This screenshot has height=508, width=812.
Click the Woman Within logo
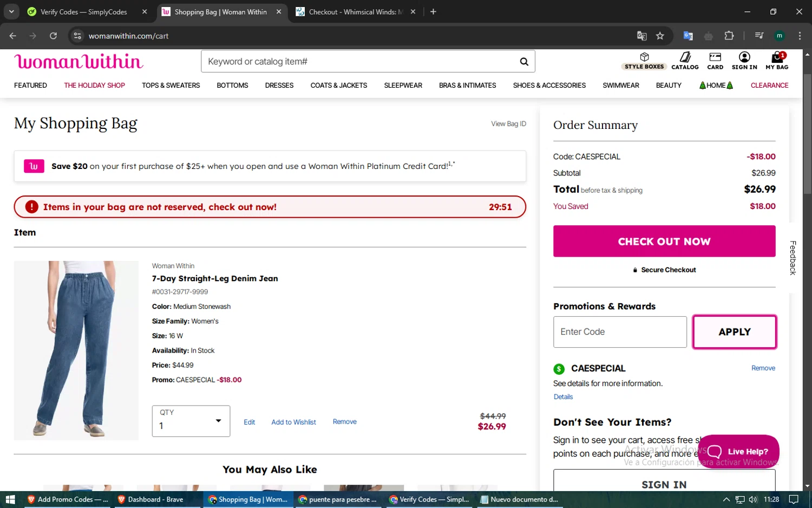[78, 61]
